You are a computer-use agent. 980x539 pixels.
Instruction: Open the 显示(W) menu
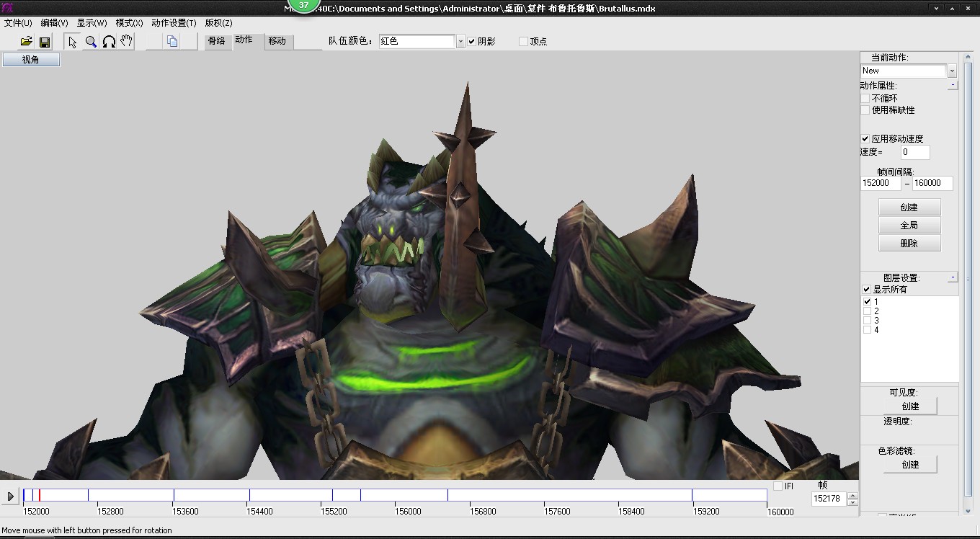[x=92, y=23]
